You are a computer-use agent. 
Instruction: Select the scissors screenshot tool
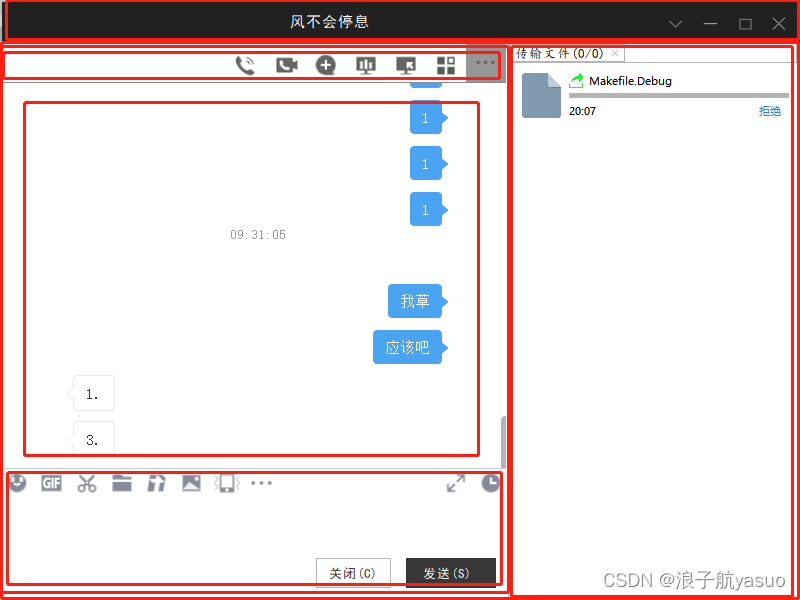pos(87,483)
